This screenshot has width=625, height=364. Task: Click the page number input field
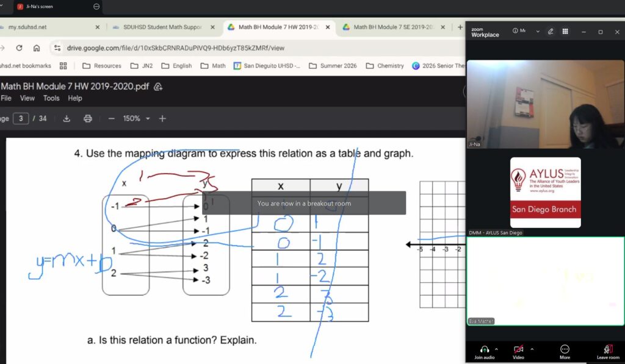tap(21, 118)
